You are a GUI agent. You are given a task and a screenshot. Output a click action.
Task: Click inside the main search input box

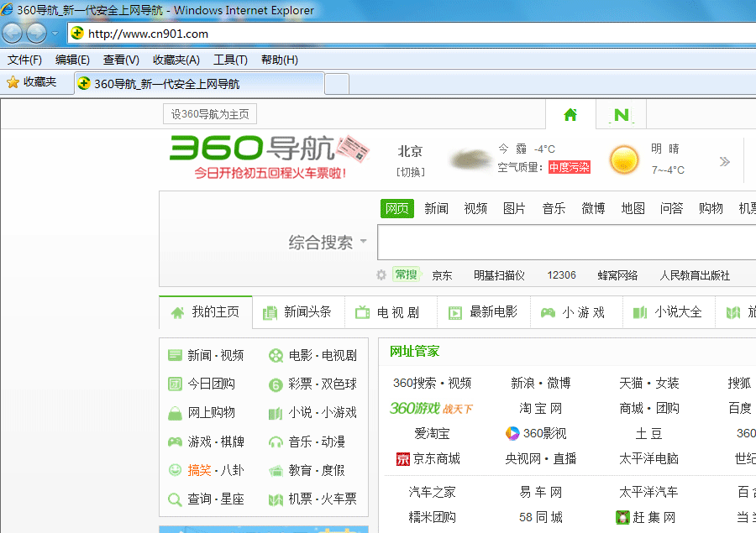[x=563, y=243]
